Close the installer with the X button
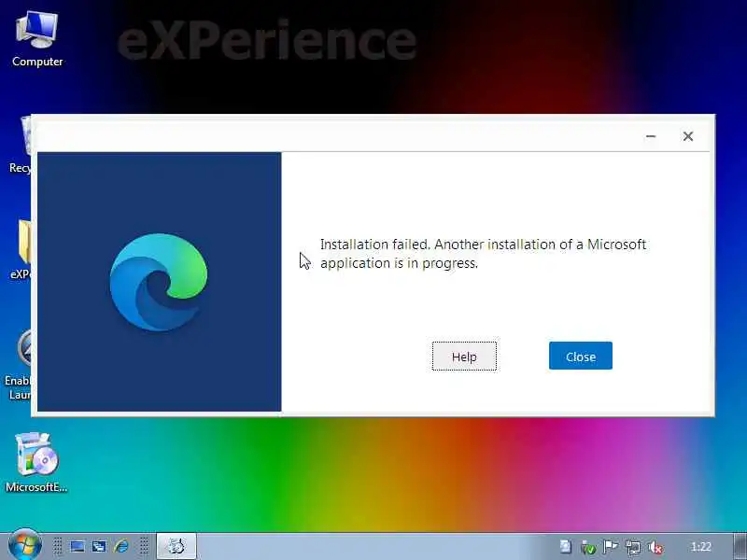Image resolution: width=747 pixels, height=560 pixels. 688,136
